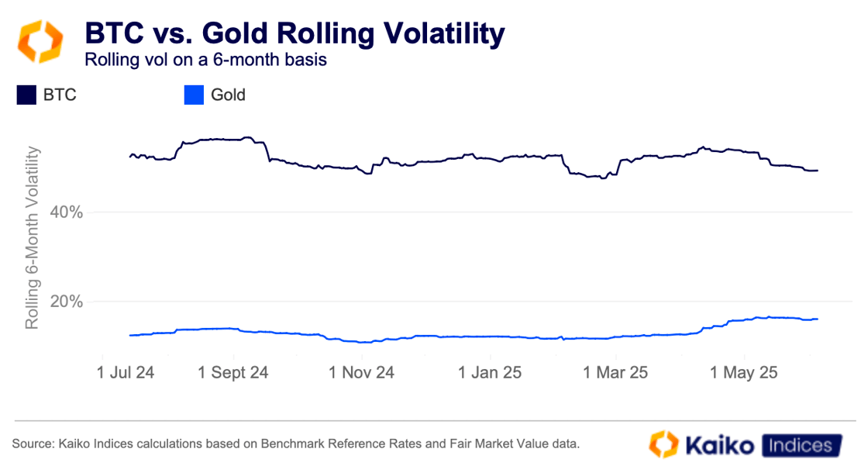This screenshot has height=473, width=868.
Task: Select the 1 Jul 24 axis tick label
Action: pyautogui.click(x=126, y=372)
